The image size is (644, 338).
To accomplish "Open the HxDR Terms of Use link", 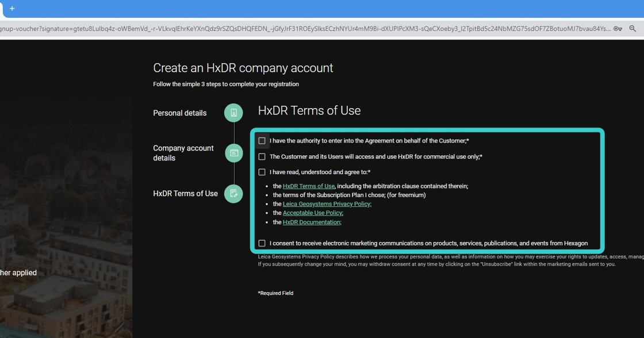I will tap(308, 186).
